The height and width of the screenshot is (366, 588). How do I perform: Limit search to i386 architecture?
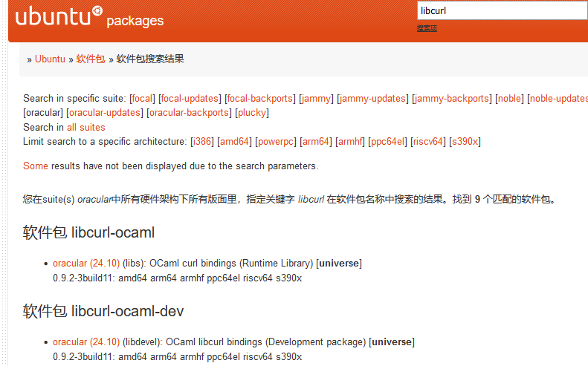202,142
